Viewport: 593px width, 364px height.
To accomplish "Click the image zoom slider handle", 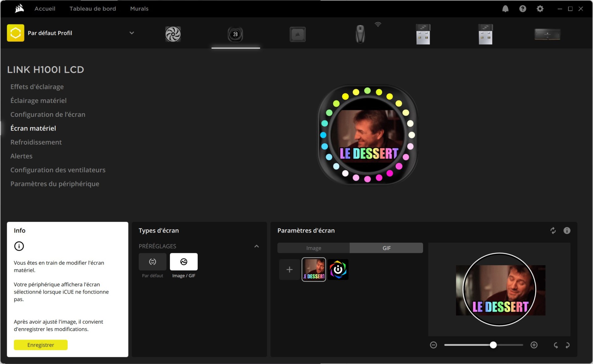I will 493,345.
